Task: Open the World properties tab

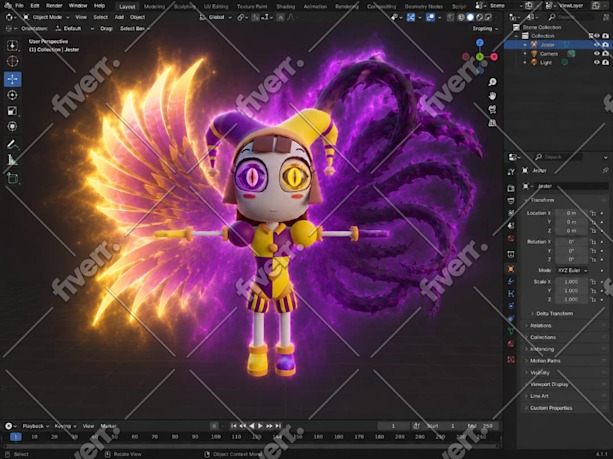Action: tap(511, 238)
